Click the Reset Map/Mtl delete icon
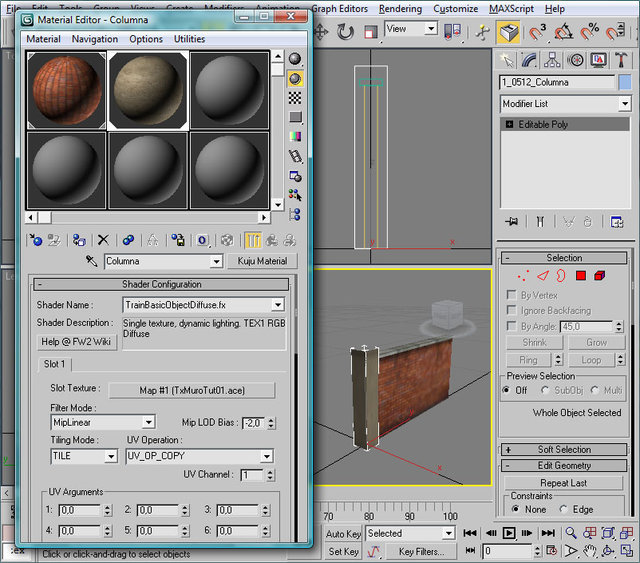 coord(103,240)
